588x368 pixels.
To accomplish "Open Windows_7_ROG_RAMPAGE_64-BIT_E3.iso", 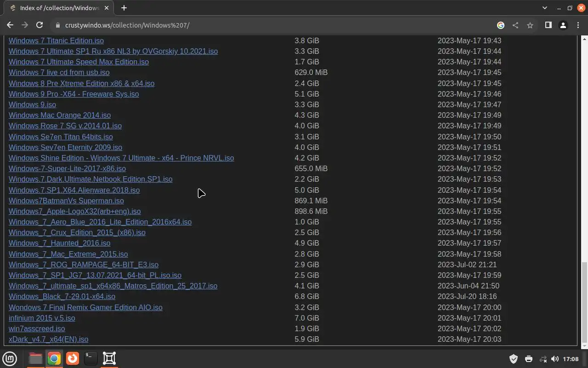I will pos(84,264).
